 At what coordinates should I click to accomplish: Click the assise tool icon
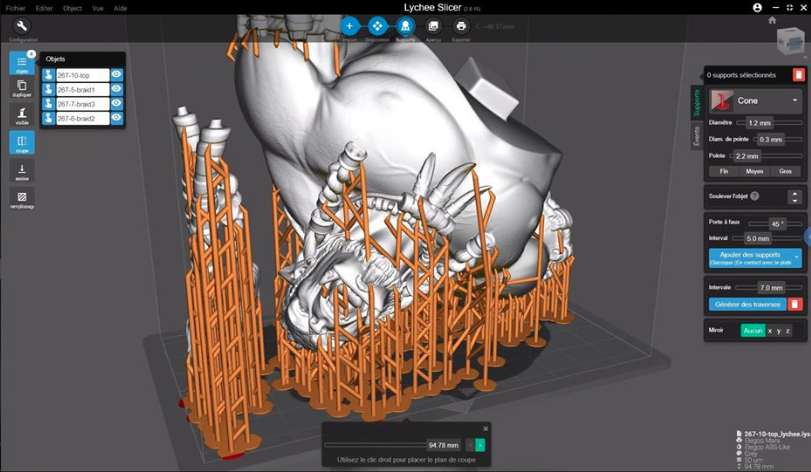point(22,170)
